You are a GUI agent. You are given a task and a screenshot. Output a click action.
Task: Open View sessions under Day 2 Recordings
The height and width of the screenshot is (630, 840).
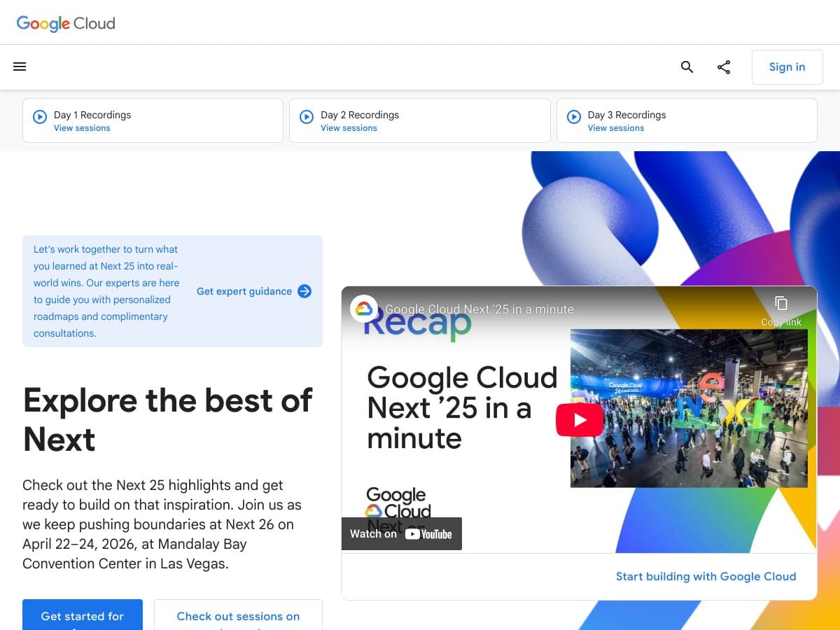(x=349, y=128)
